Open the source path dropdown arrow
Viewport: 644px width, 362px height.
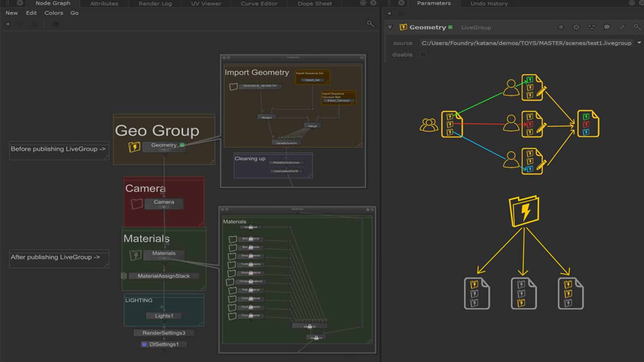click(639, 43)
